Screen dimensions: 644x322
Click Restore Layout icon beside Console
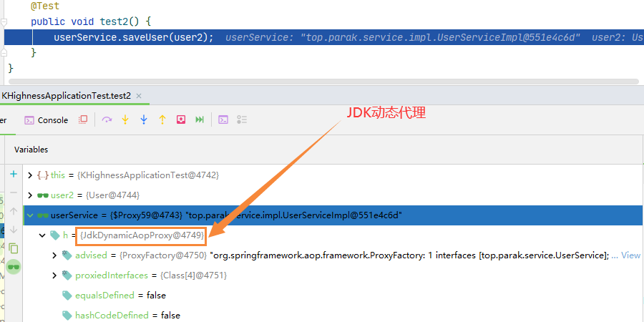click(x=83, y=119)
